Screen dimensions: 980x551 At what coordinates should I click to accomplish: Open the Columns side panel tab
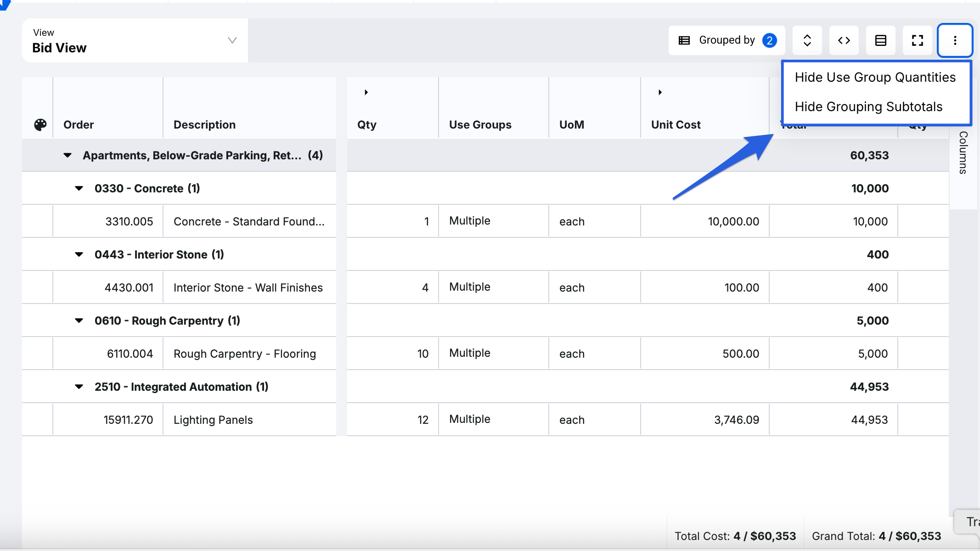pos(963,153)
